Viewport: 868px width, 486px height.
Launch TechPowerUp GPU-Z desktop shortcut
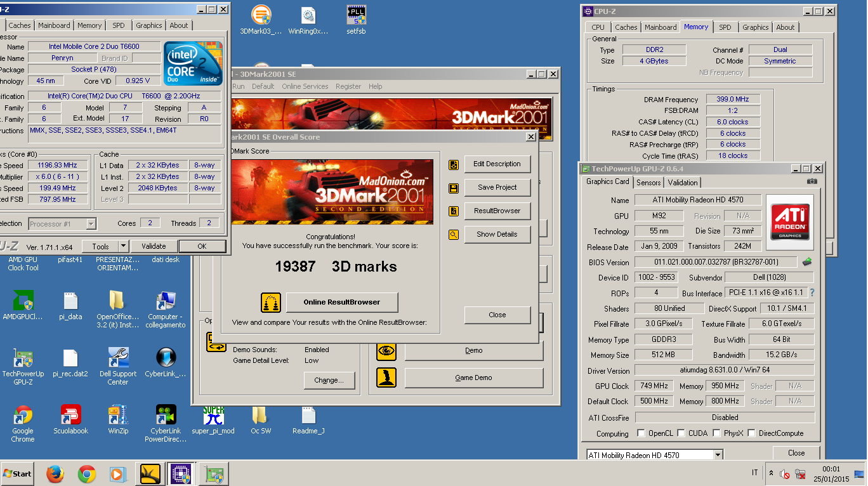23,366
